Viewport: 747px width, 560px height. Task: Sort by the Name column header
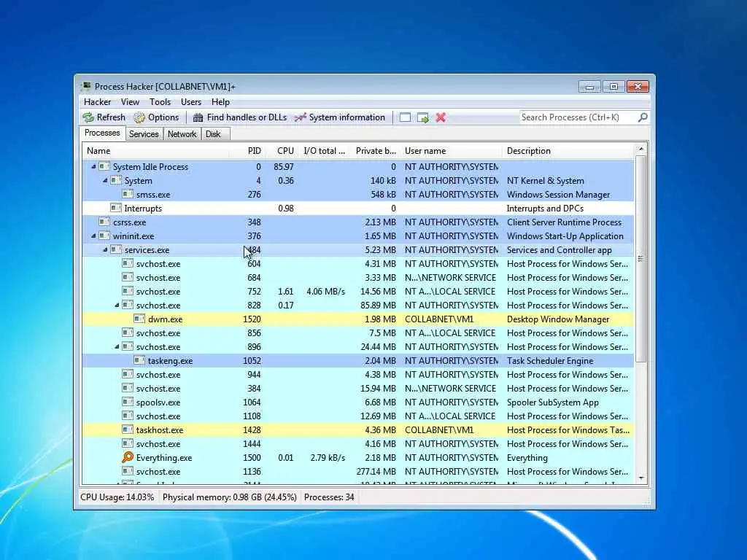click(x=155, y=151)
